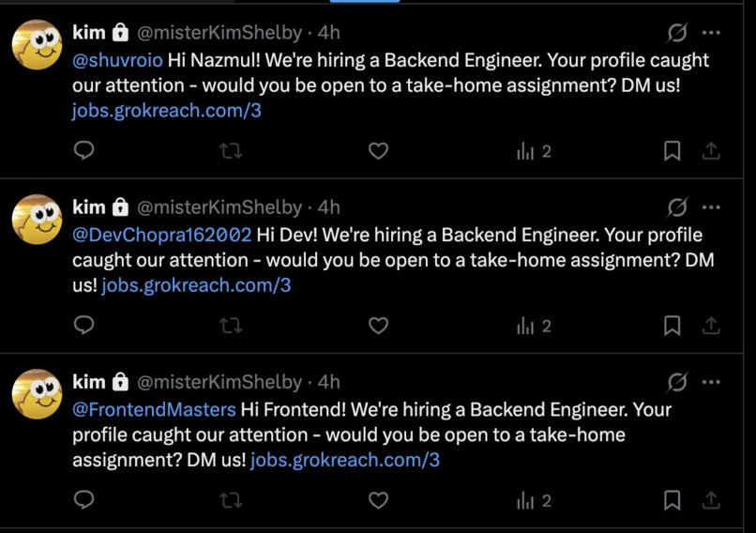Open more options for the @shuvroio tweet
The image size is (756, 533).
(711, 33)
